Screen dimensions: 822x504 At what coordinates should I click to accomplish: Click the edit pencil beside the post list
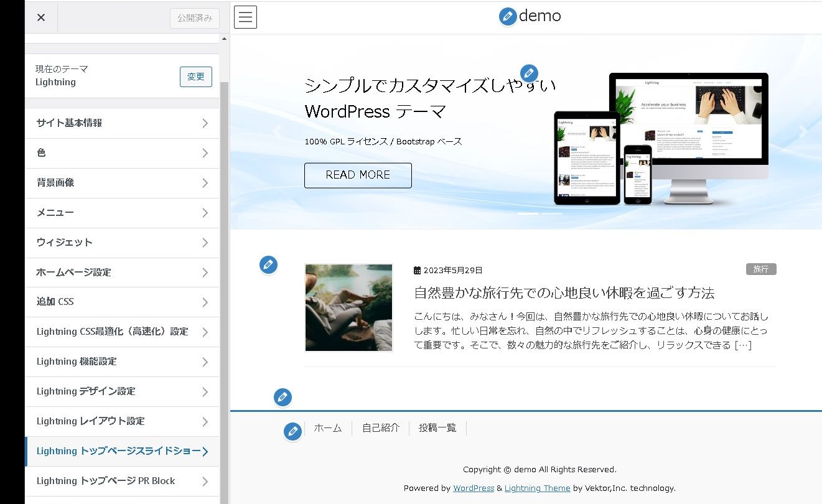click(268, 264)
